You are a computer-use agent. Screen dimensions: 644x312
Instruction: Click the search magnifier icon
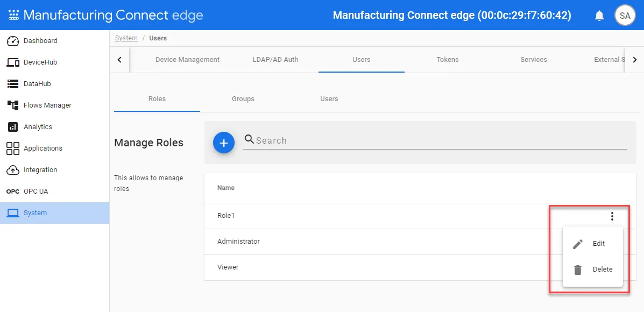[x=249, y=139]
